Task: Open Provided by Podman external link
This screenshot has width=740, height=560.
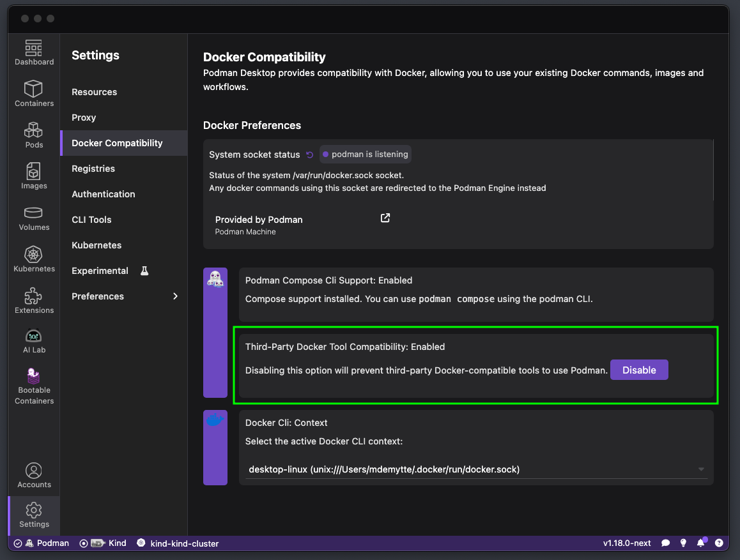Action: pos(385,218)
